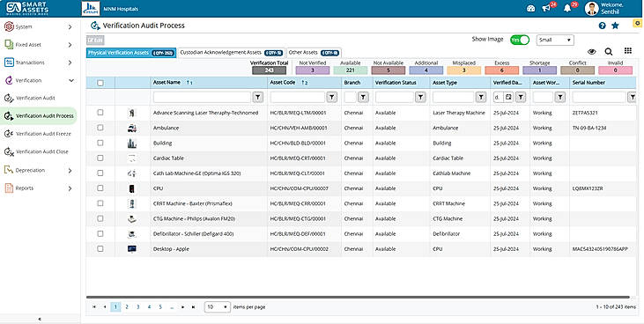
Task: Click the search magnifier icon above table
Action: coord(608,51)
